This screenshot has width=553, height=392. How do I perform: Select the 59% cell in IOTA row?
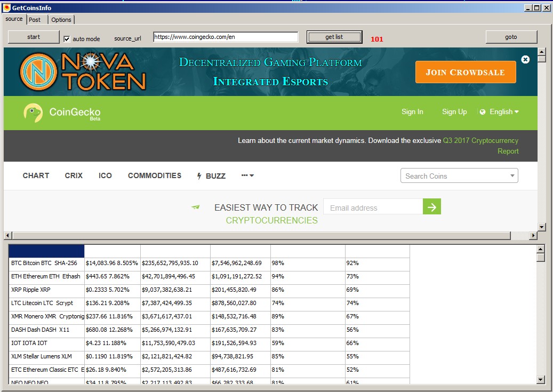tap(308, 343)
